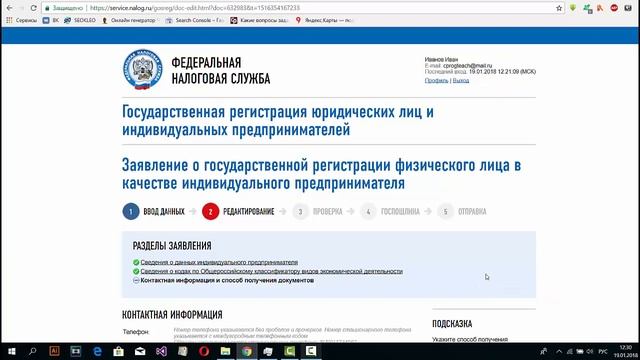Image resolution: width=640 pixels, height=360 pixels.
Task: Show hidden system tray icons chevron
Action: [x=559, y=351]
